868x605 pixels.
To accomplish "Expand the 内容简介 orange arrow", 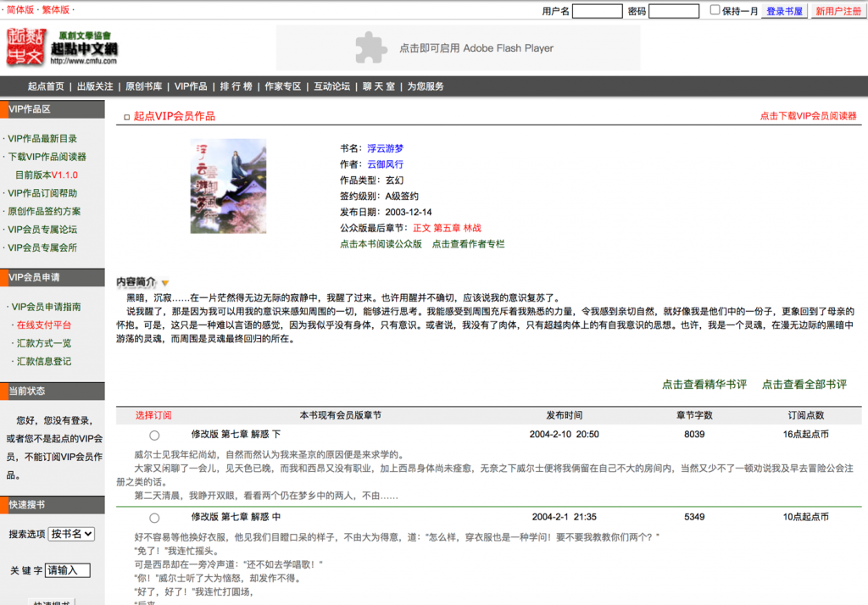I will [165, 283].
